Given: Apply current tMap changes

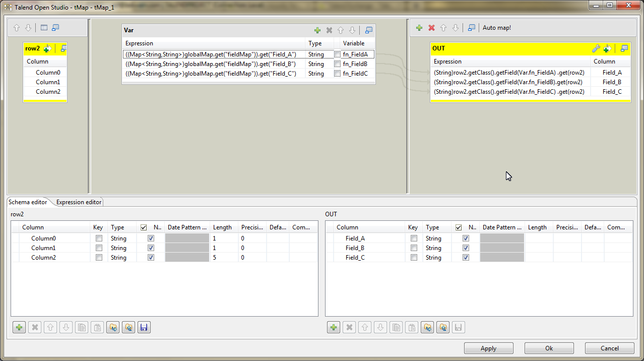Looking at the screenshot, I should (x=488, y=348).
